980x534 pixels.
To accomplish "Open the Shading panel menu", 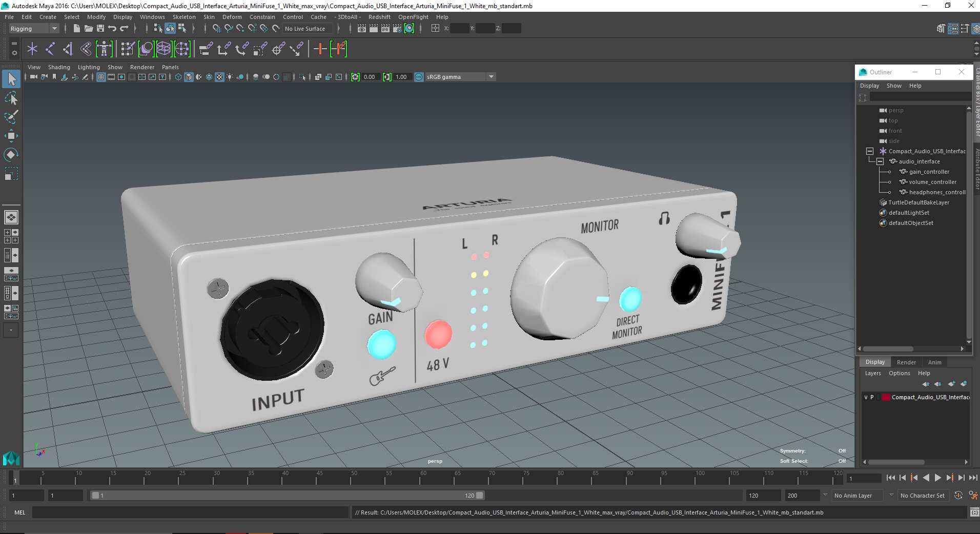I will point(59,67).
